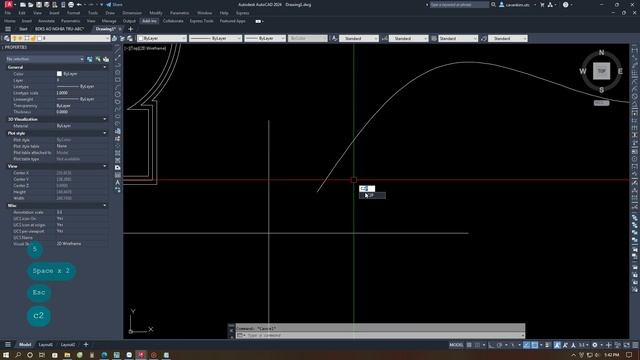The height and width of the screenshot is (360, 640).
Task: Toggle snap mode in status bar
Action: [477, 345]
